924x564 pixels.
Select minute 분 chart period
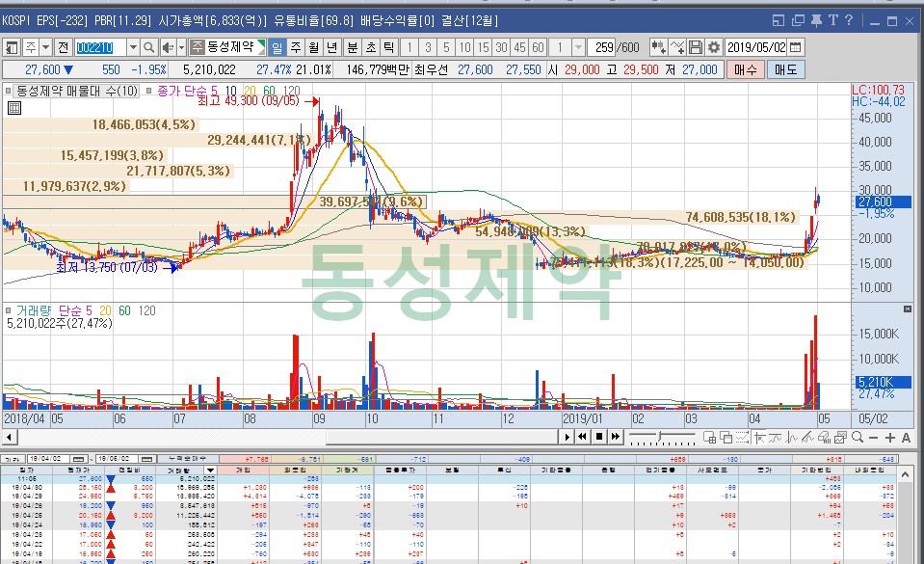(353, 47)
